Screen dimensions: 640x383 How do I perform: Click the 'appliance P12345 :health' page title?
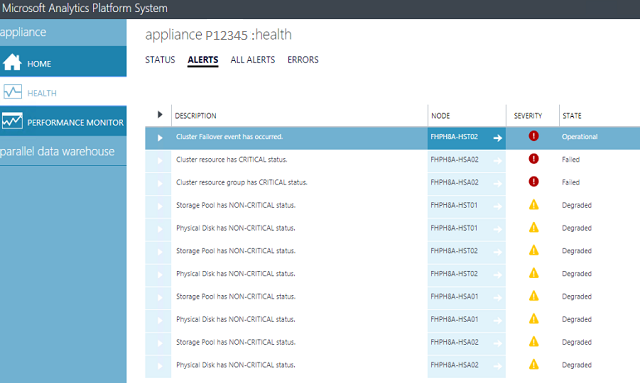click(218, 35)
